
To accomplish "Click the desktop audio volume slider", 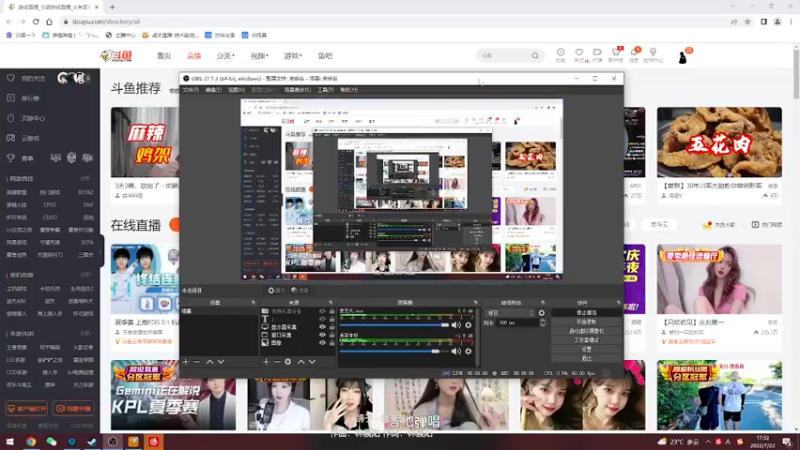I will tap(394, 351).
